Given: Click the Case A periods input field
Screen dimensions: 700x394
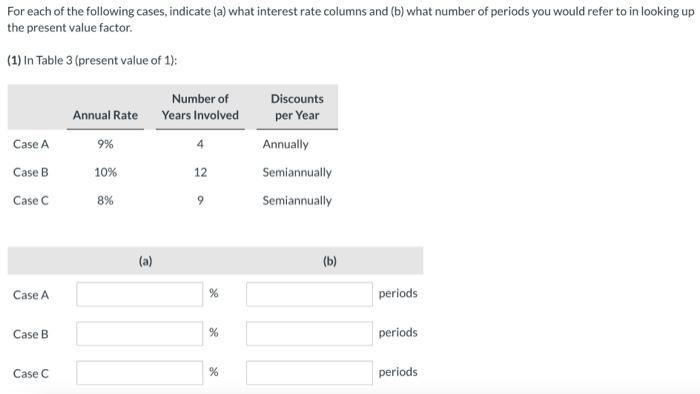Looking at the screenshot, I should [x=309, y=294].
